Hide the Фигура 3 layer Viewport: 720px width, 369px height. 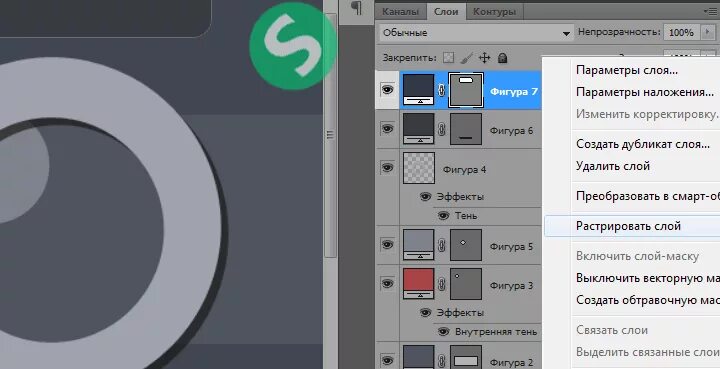coord(388,283)
